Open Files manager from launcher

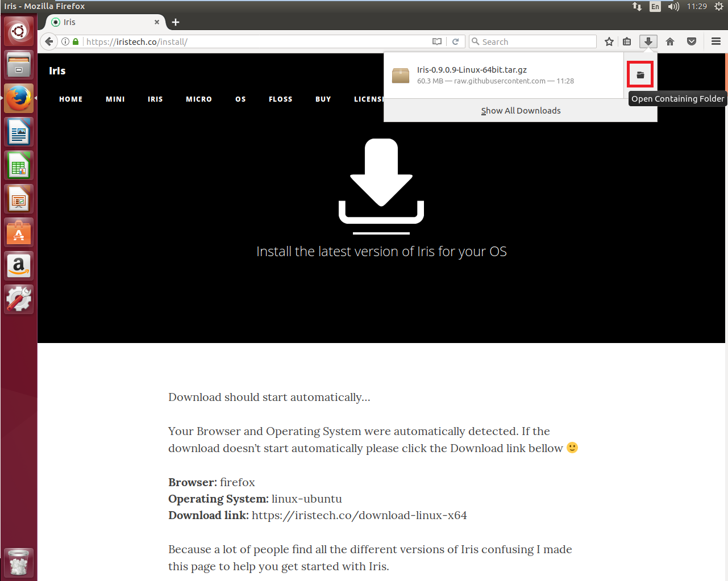tap(19, 65)
